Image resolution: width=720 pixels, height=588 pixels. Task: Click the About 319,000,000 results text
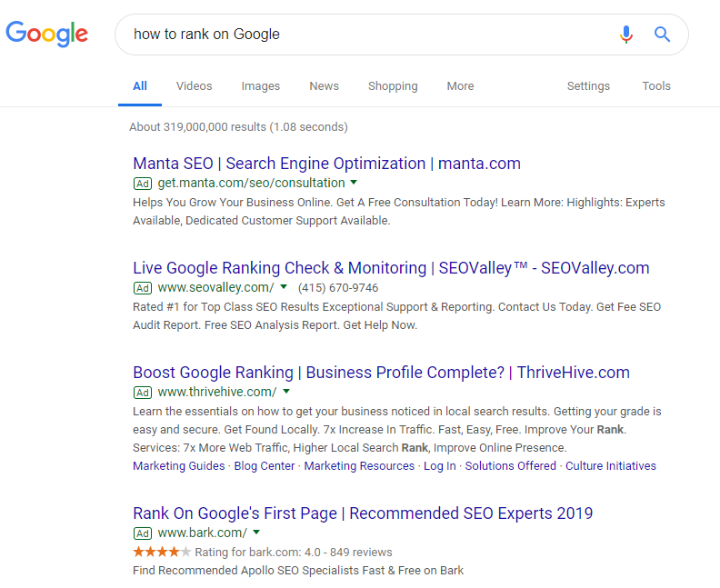(x=238, y=127)
